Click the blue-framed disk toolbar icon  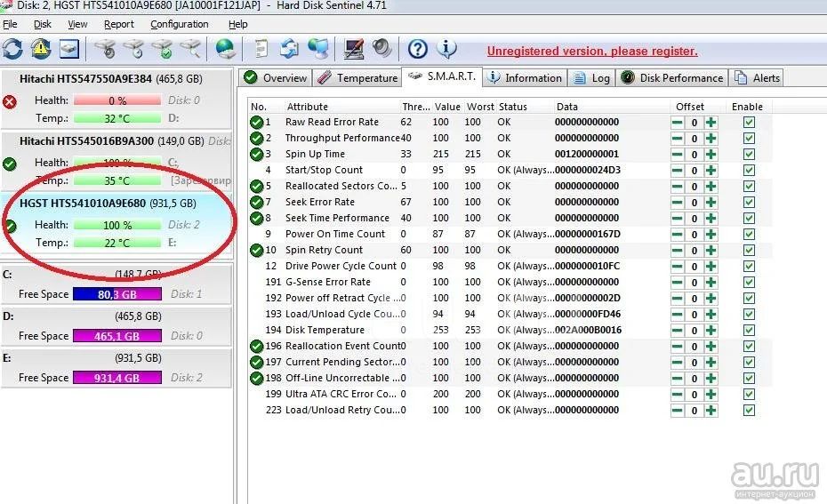[69, 49]
